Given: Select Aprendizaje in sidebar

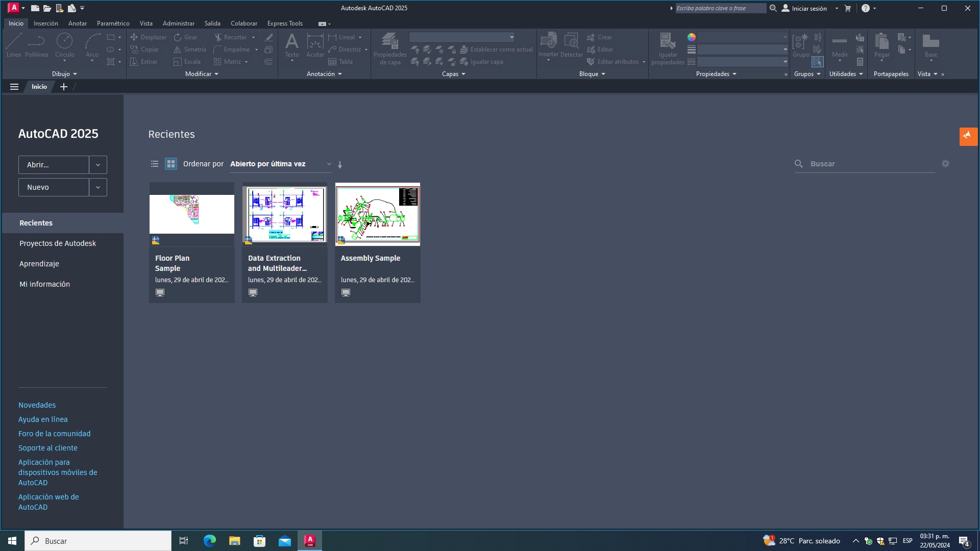Looking at the screenshot, I should click(x=39, y=264).
